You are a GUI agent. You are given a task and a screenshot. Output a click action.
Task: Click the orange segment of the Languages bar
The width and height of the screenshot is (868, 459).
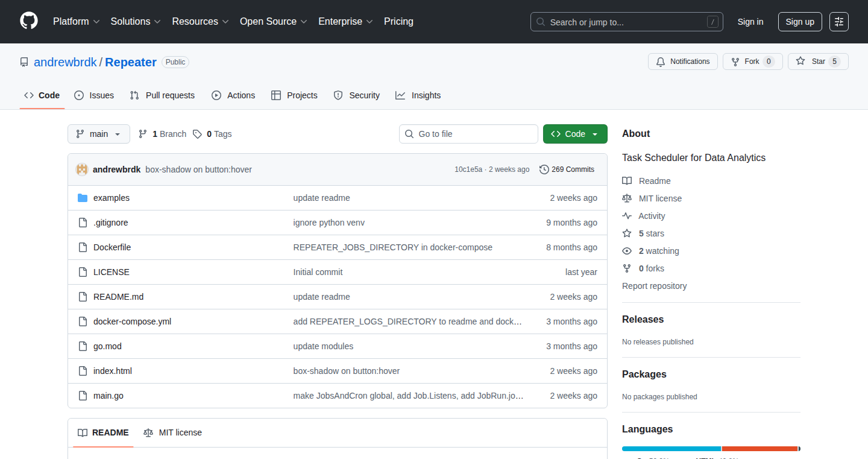[x=759, y=449]
